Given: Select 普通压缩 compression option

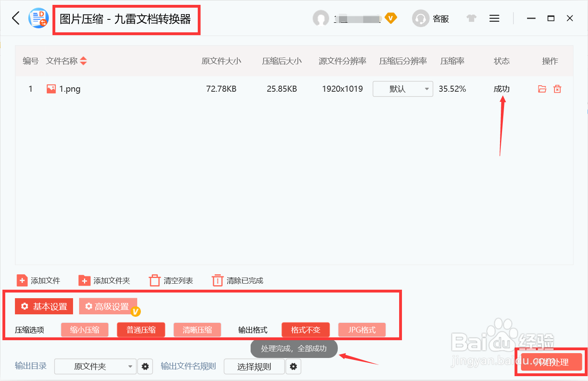Looking at the screenshot, I should coord(141,330).
